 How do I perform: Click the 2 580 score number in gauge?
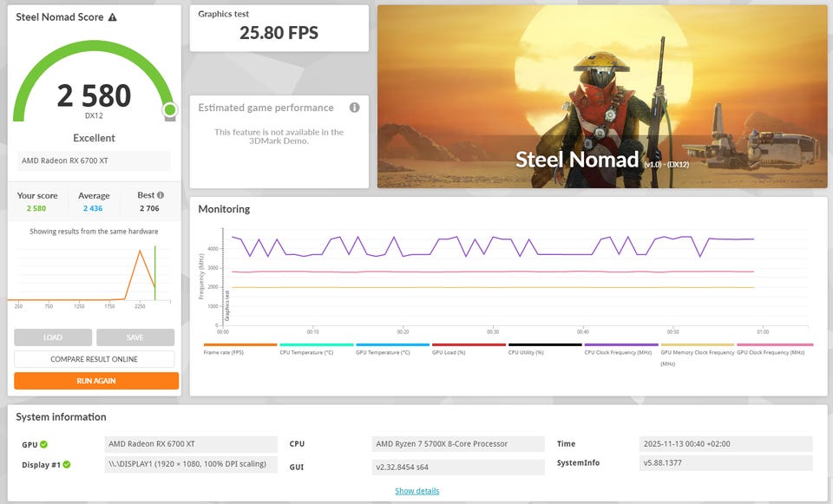point(94,95)
